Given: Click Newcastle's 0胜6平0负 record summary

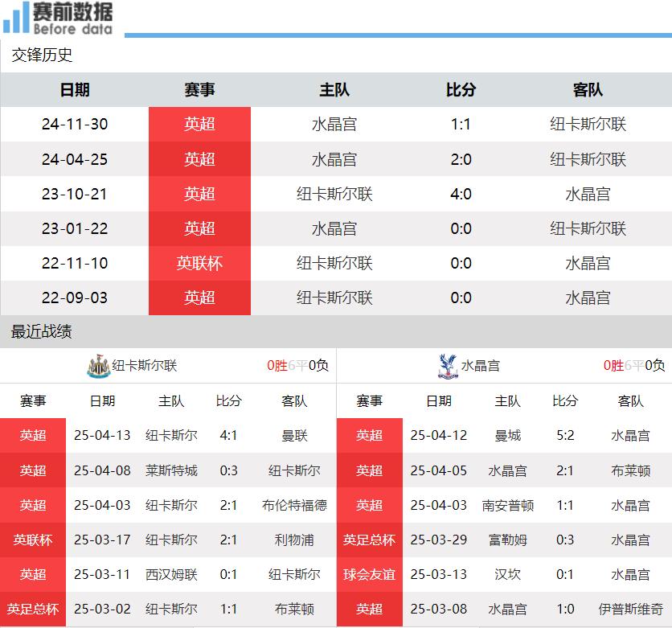Looking at the screenshot, I should tap(298, 366).
